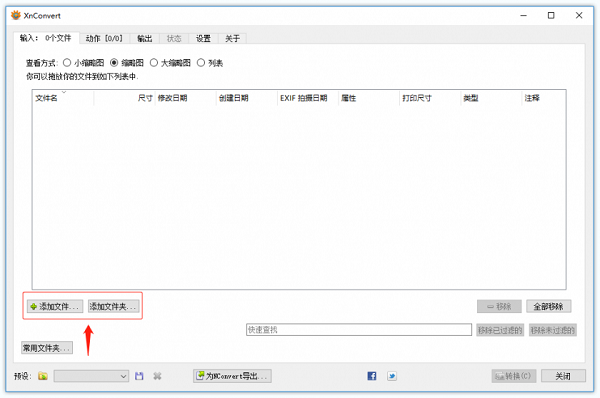The image size is (600, 398).
Task: Select 小缩略图 view radio button
Action: coord(67,63)
